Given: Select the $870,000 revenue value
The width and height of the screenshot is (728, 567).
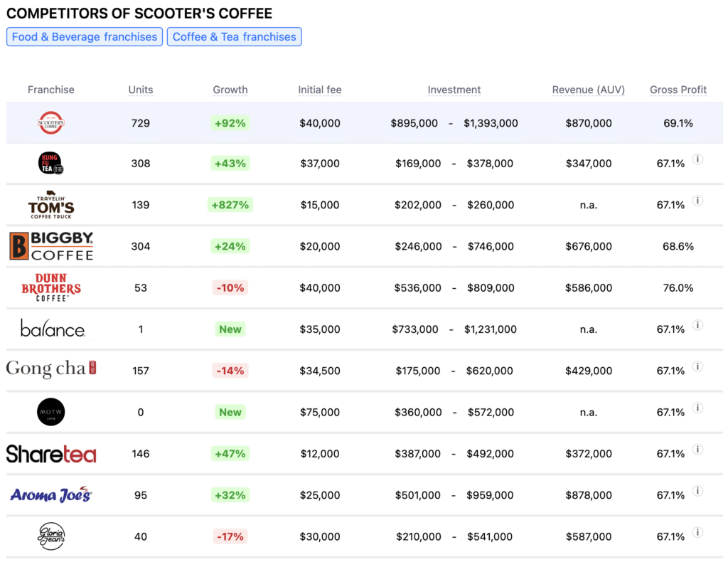Looking at the screenshot, I should coord(588,123).
